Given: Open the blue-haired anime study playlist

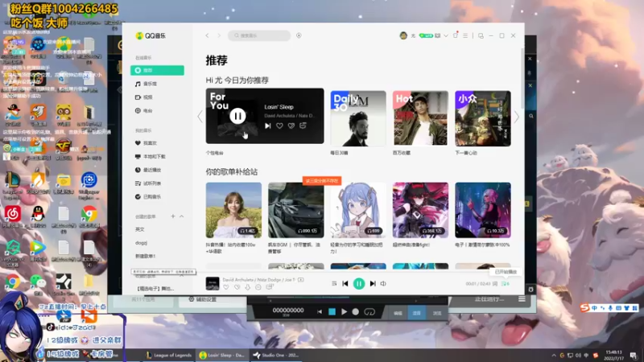Looking at the screenshot, I should [358, 210].
